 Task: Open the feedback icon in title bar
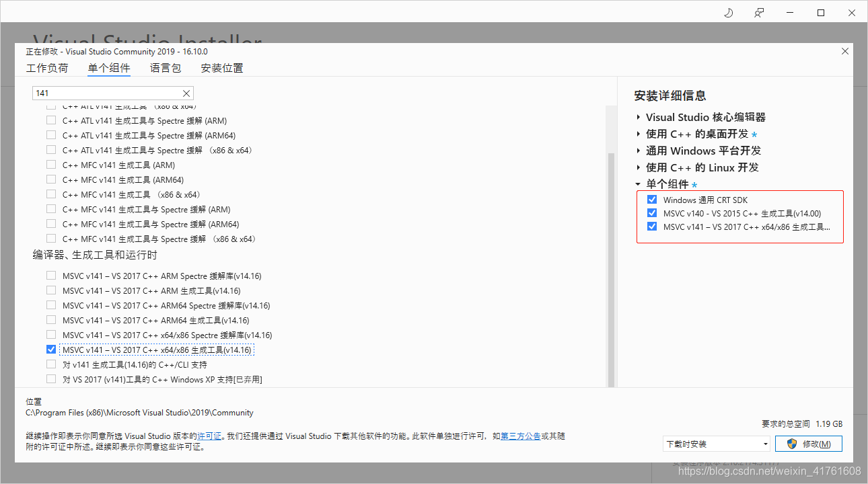[759, 13]
